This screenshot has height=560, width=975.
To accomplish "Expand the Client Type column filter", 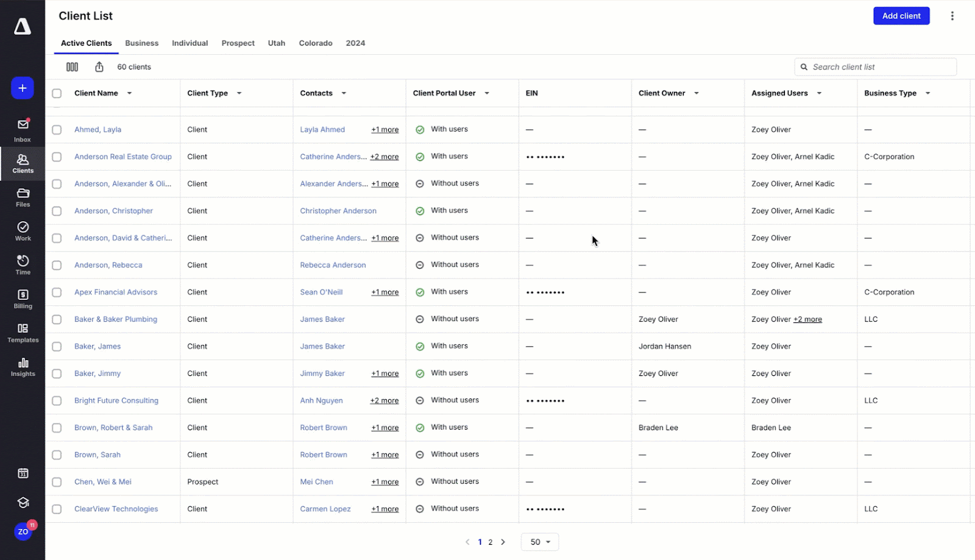I will tap(239, 93).
